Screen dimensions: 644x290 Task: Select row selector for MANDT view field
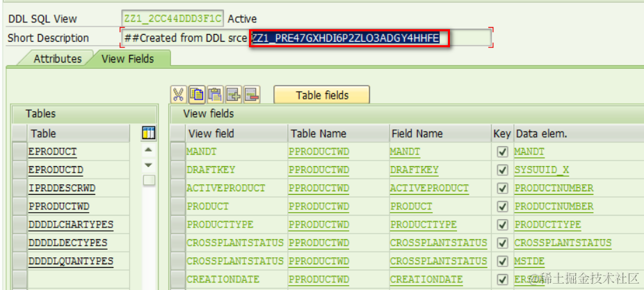coord(178,152)
